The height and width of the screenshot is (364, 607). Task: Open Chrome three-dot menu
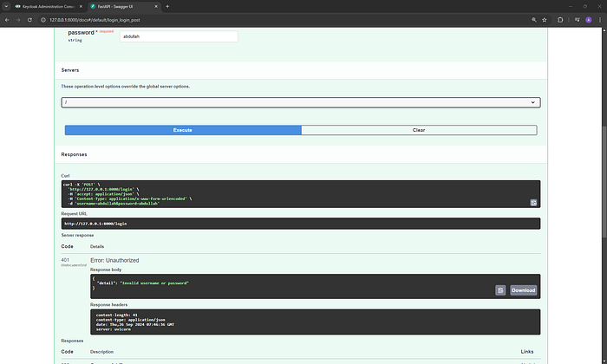click(x=600, y=20)
